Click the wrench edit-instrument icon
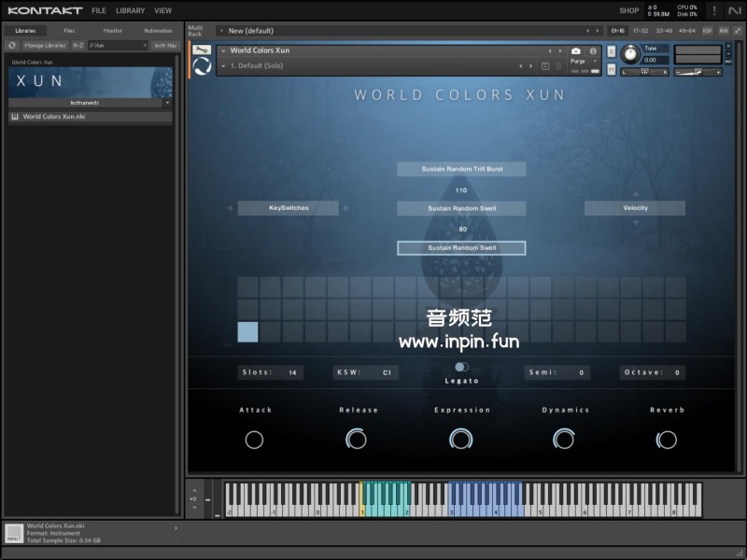The height and width of the screenshot is (560, 747). (x=202, y=49)
